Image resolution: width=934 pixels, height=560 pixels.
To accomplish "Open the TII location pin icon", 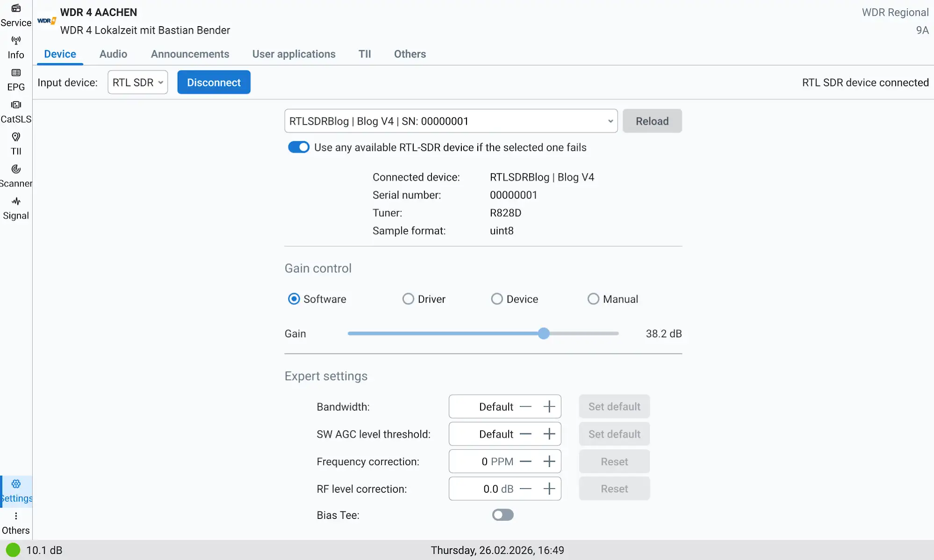I will pyautogui.click(x=16, y=137).
